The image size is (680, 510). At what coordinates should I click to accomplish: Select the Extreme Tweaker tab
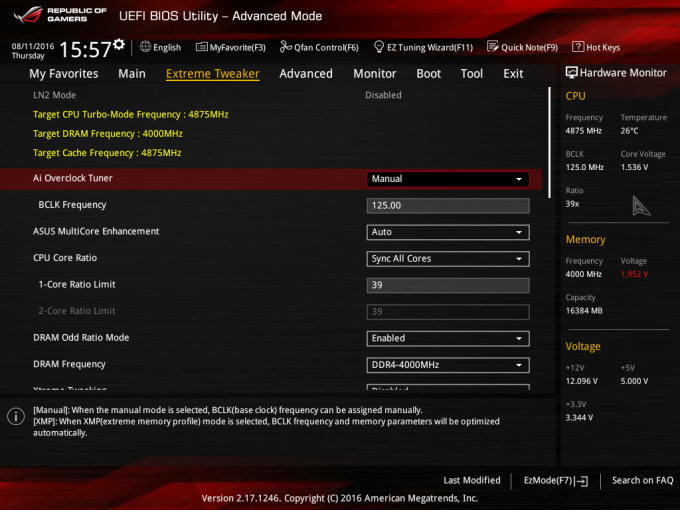pos(212,74)
